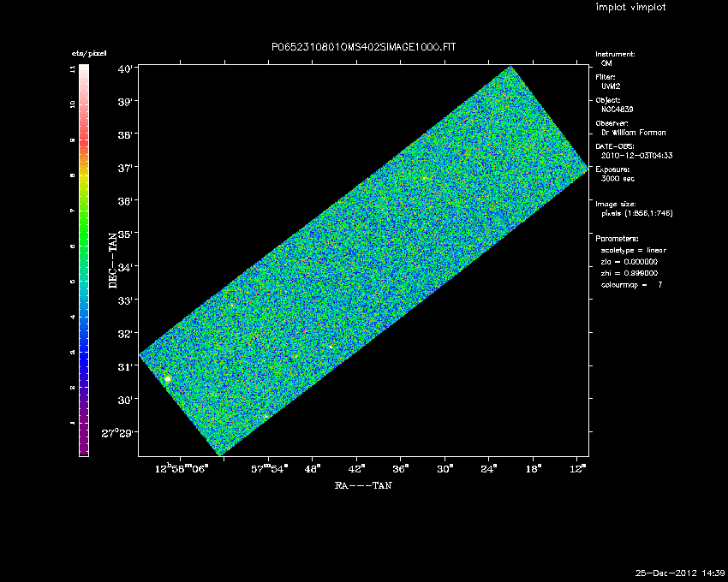Click the DEC--TAN vertical axis label
728x582 pixels.
pyautogui.click(x=112, y=259)
